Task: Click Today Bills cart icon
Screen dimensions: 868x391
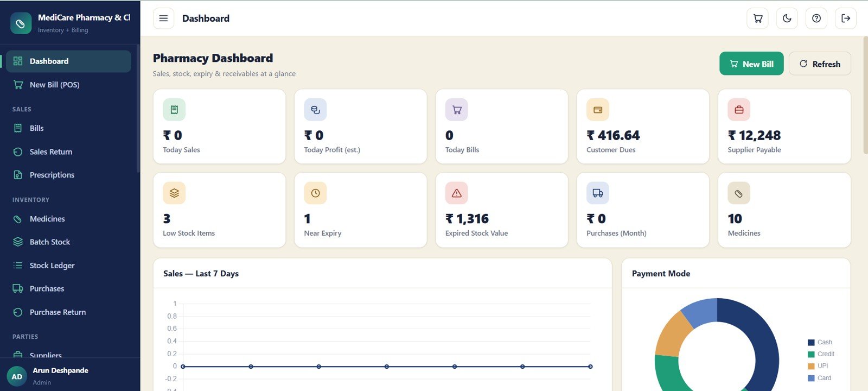Action: click(x=457, y=110)
